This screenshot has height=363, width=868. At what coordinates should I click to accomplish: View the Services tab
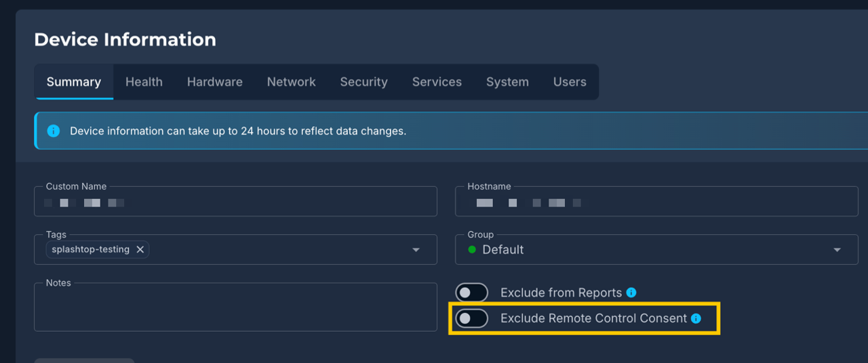click(x=437, y=82)
